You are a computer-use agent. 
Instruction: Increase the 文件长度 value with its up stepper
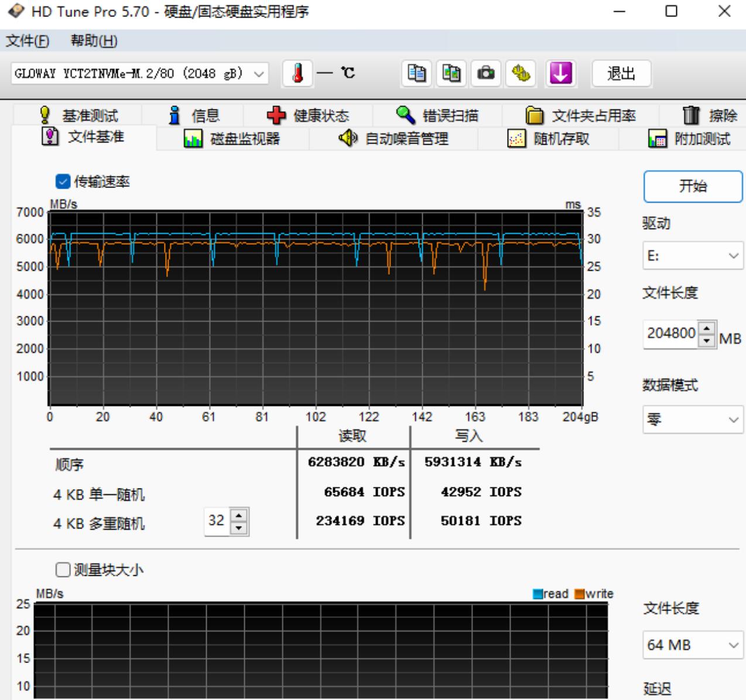(x=707, y=329)
